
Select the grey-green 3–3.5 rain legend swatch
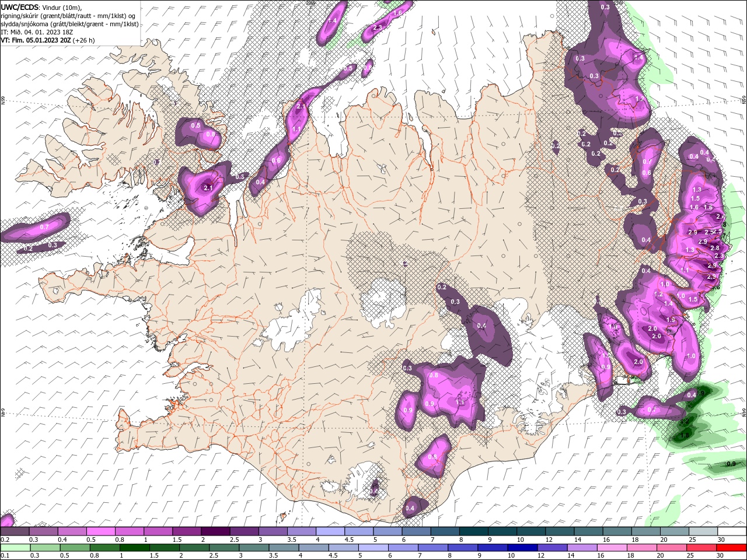(254, 548)
